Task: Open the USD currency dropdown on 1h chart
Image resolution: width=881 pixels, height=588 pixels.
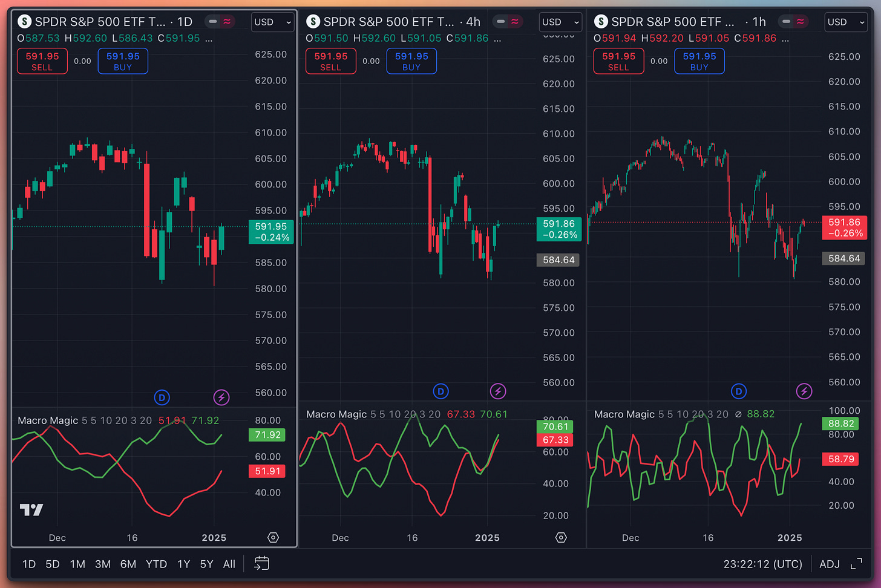Action: tap(846, 22)
